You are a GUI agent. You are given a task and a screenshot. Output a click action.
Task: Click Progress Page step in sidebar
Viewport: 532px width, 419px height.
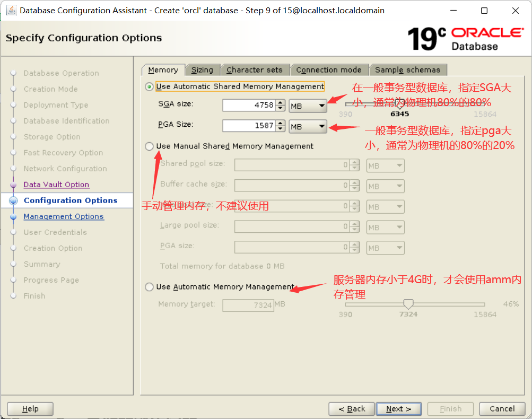coord(51,280)
